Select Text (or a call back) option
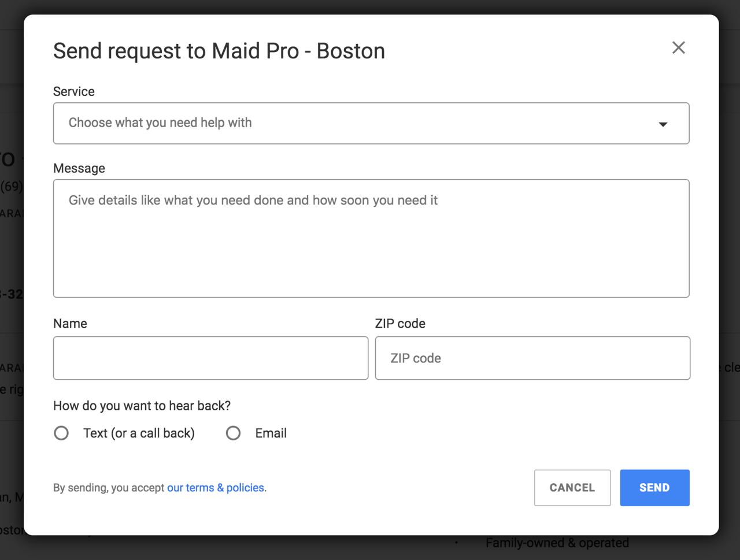Viewport: 740px width, 560px height. point(61,433)
